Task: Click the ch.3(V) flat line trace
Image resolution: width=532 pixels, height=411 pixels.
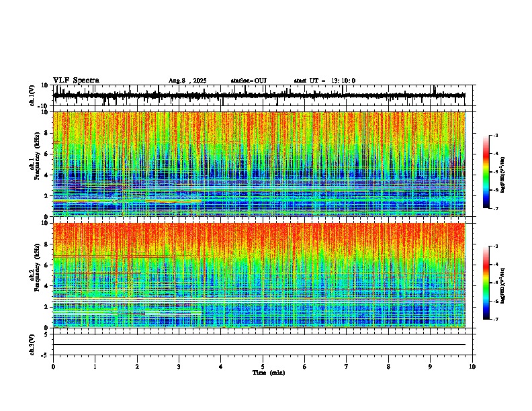Action: 259,345
